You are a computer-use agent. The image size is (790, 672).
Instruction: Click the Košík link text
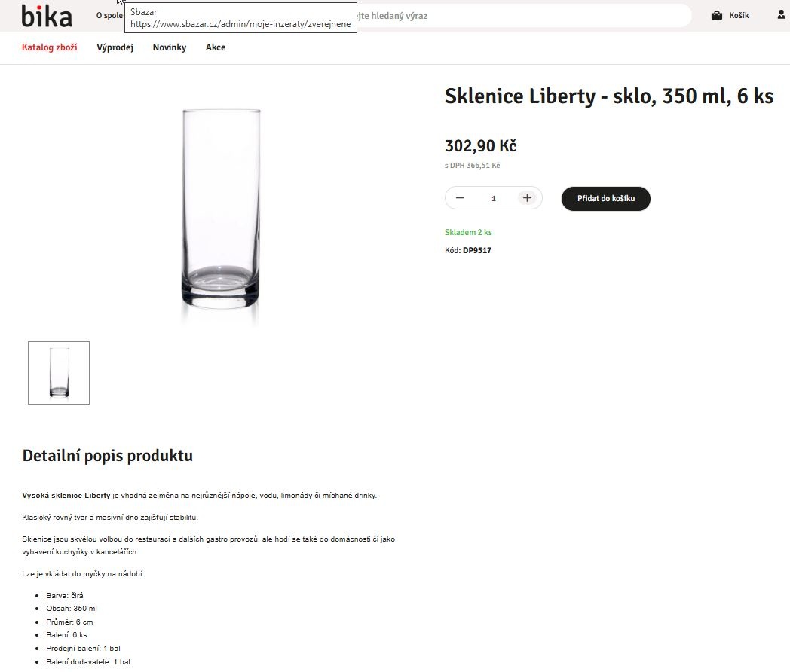739,16
